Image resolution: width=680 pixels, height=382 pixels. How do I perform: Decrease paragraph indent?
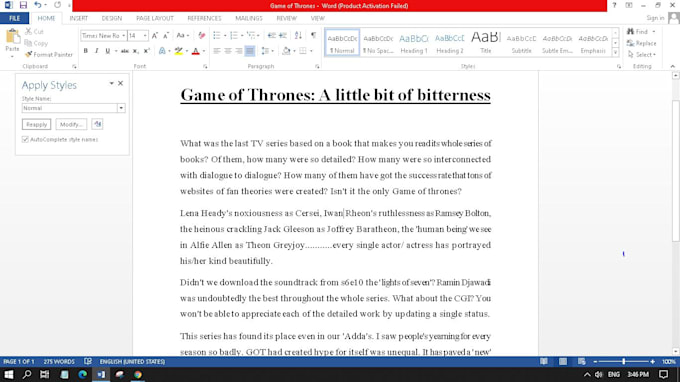pos(271,36)
